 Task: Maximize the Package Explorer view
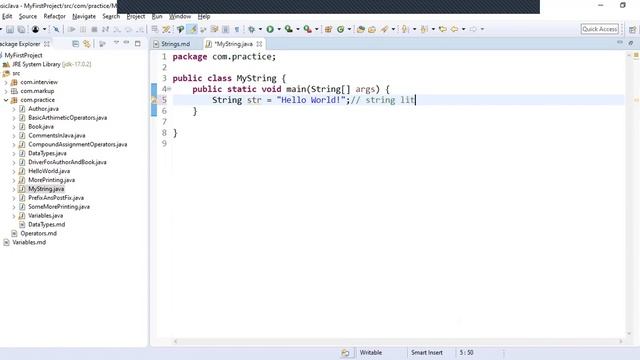coord(138,43)
